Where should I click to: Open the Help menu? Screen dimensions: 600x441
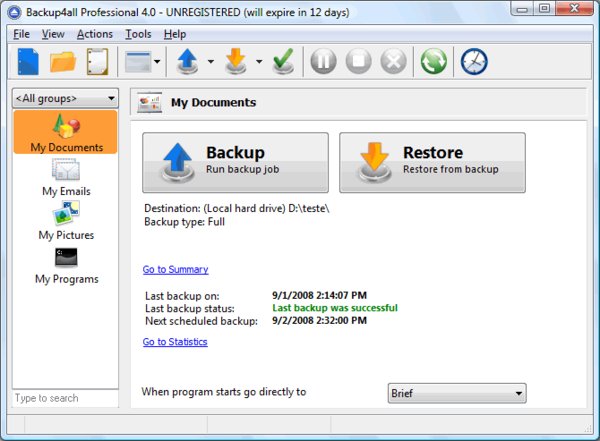coord(175,34)
